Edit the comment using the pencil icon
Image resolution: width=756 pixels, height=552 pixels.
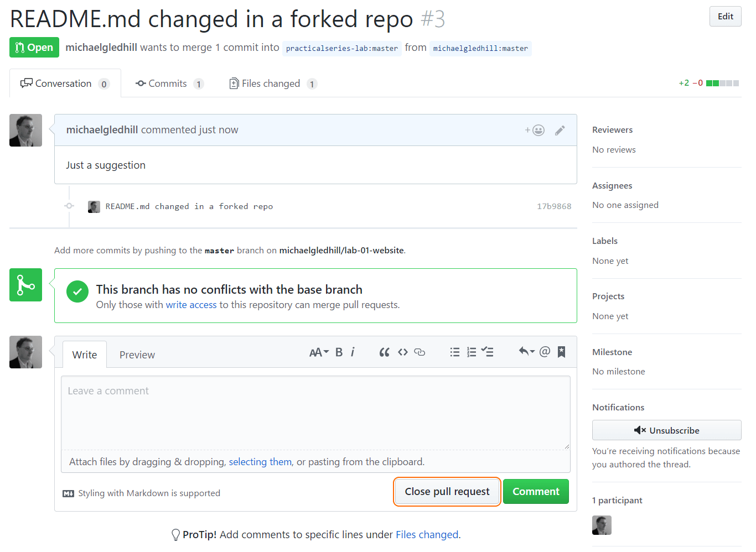pyautogui.click(x=560, y=130)
